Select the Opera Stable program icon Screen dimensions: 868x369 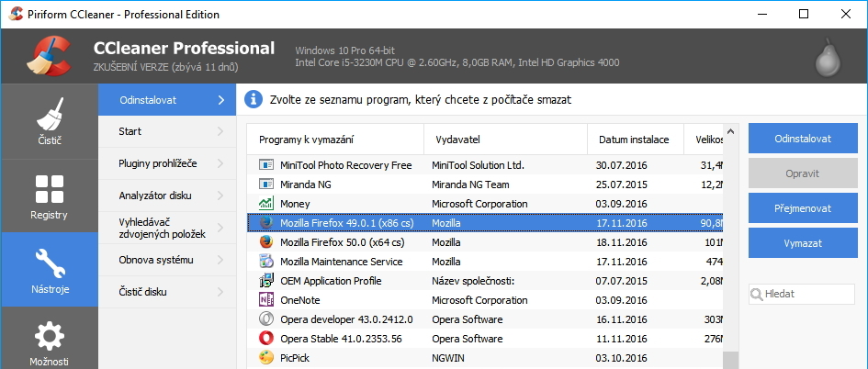267,339
